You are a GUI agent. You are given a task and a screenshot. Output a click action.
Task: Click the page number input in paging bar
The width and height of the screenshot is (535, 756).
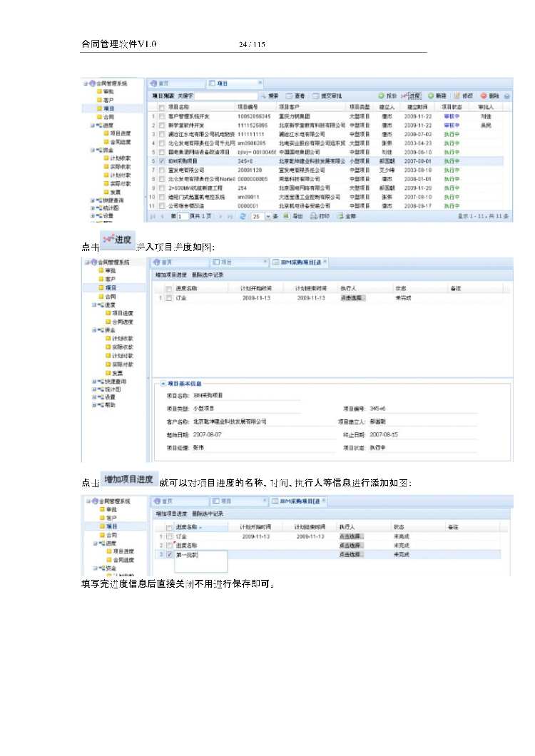pyautogui.click(x=183, y=217)
